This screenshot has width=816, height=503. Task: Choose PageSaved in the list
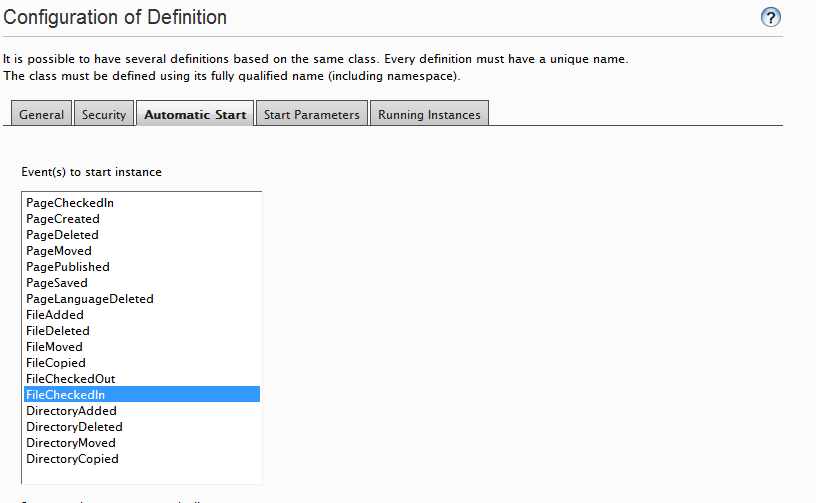[x=57, y=283]
